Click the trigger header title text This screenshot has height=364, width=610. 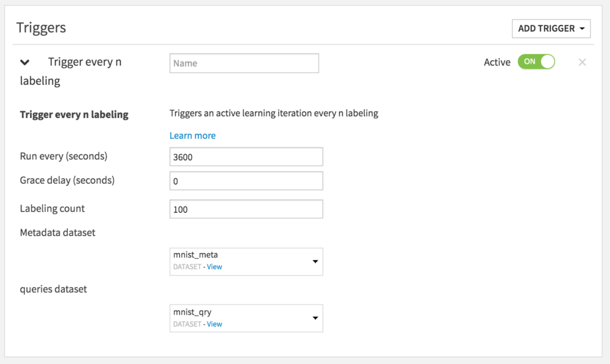tap(85, 62)
